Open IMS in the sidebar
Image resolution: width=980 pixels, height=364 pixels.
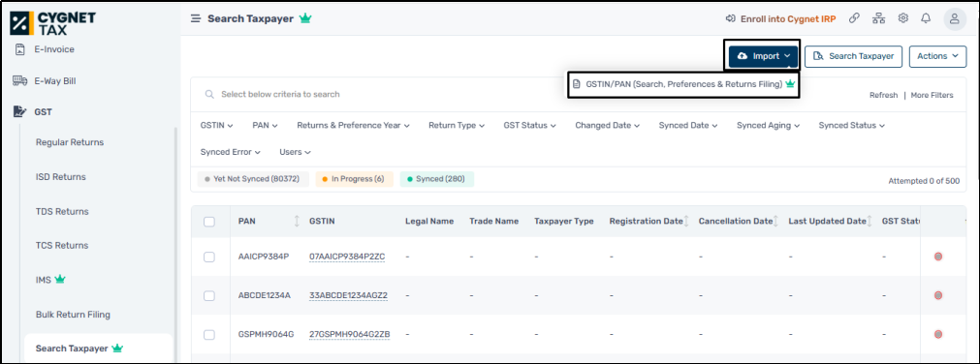click(51, 280)
